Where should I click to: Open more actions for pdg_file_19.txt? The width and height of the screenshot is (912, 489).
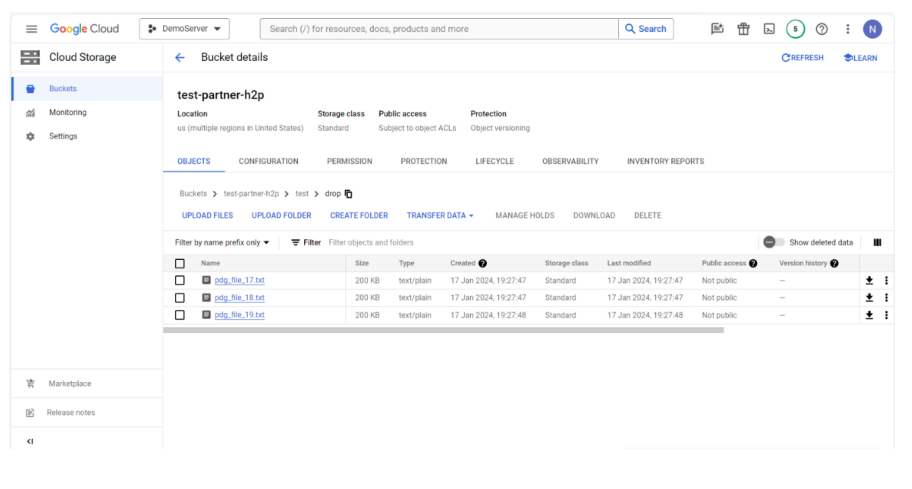[886, 315]
